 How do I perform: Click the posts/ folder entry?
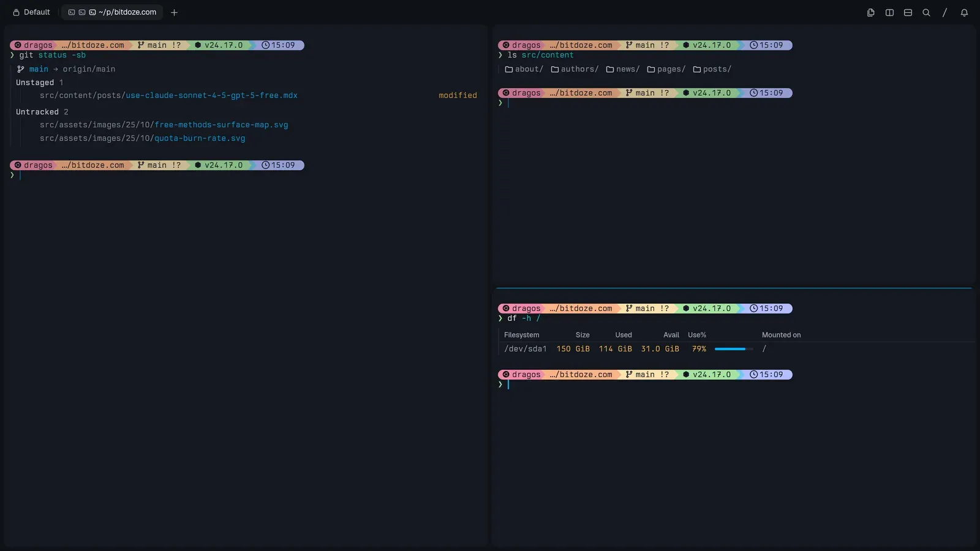point(712,69)
